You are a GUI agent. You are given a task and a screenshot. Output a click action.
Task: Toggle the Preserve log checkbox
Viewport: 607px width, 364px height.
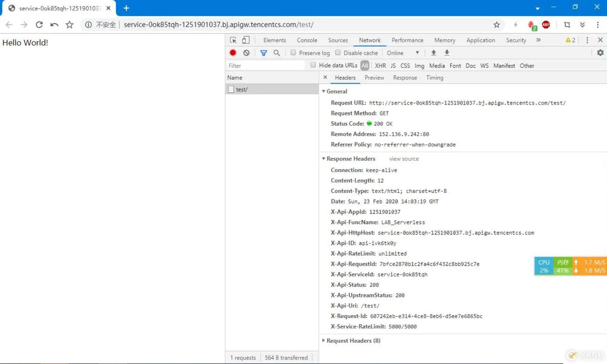pos(293,53)
